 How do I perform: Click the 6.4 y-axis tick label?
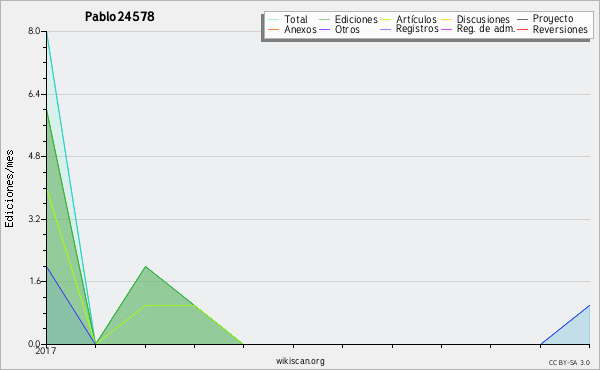pos(34,94)
